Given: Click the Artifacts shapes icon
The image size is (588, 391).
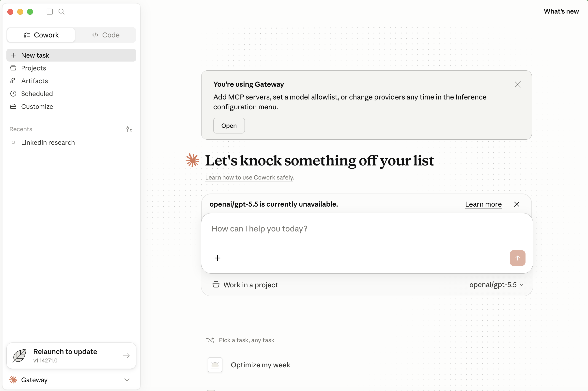Looking at the screenshot, I should coord(13,81).
